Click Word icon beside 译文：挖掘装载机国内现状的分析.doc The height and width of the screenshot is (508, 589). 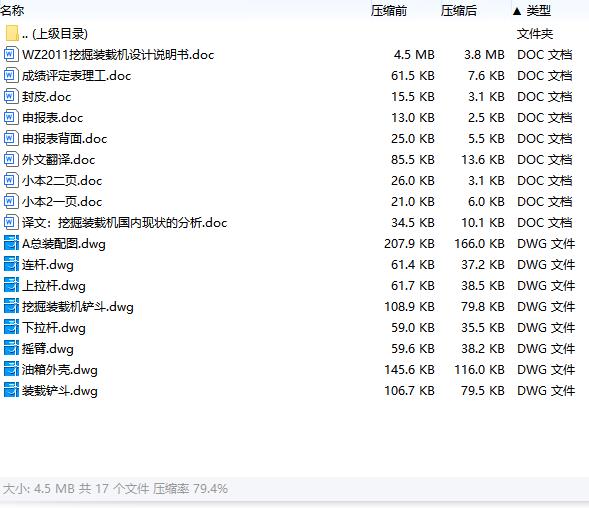pyautogui.click(x=11, y=222)
